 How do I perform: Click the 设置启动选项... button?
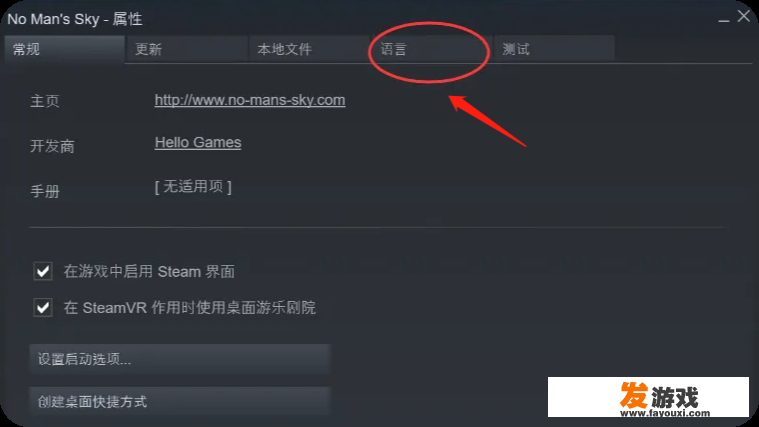click(180, 359)
